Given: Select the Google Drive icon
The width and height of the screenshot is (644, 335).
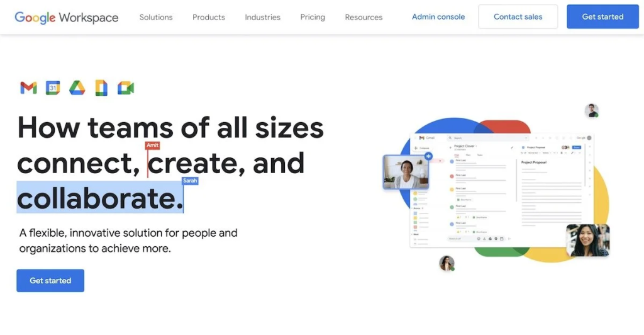Looking at the screenshot, I should pyautogui.click(x=77, y=88).
